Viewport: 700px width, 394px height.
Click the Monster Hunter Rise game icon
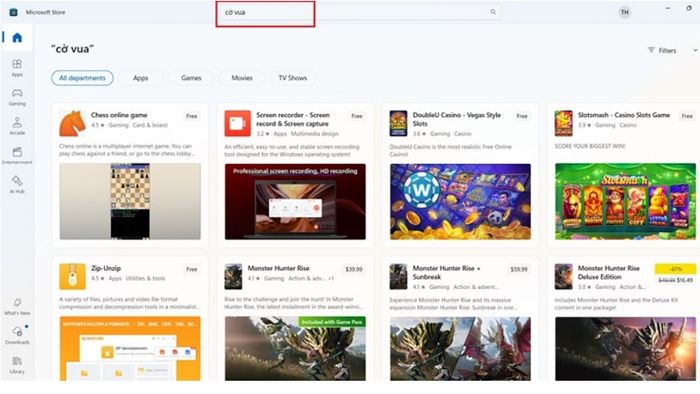coord(233,277)
